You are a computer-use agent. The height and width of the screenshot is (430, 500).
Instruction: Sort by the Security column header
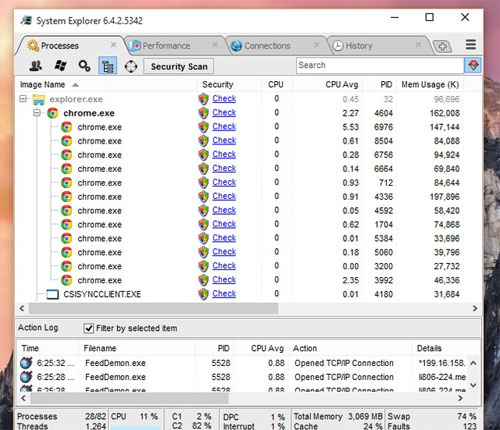pyautogui.click(x=218, y=85)
